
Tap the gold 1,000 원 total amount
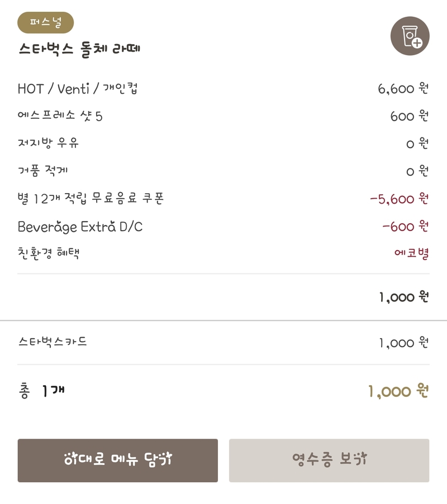click(398, 391)
